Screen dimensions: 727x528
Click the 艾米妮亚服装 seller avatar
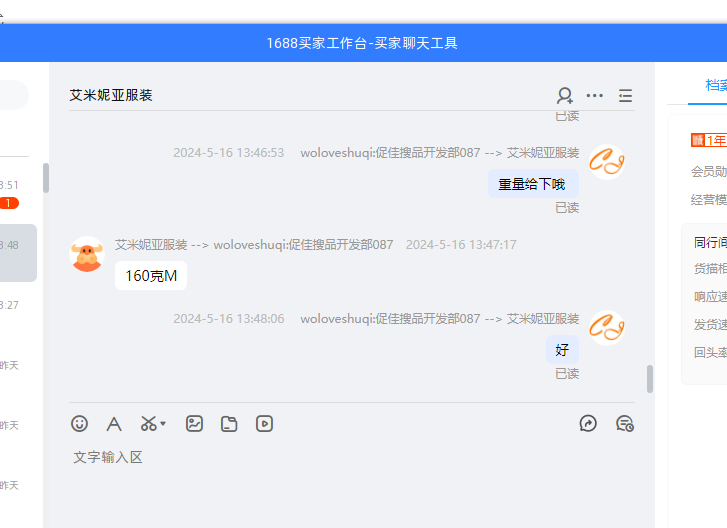click(x=88, y=254)
